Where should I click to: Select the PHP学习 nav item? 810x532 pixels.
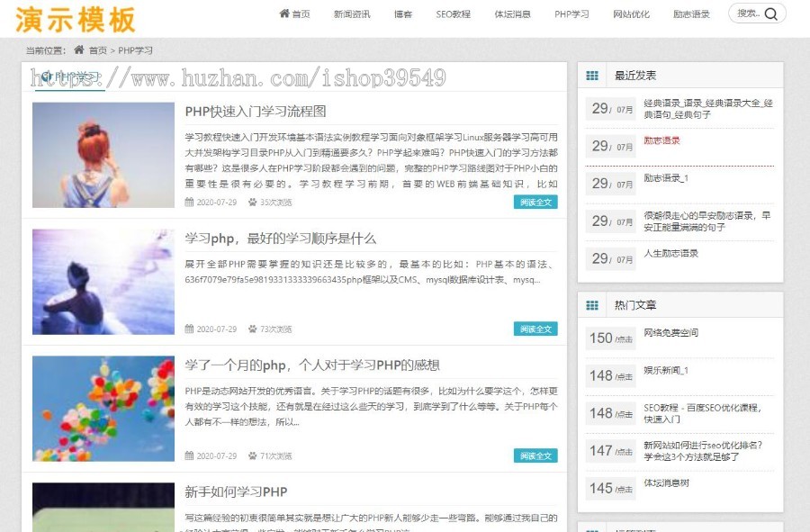click(571, 14)
